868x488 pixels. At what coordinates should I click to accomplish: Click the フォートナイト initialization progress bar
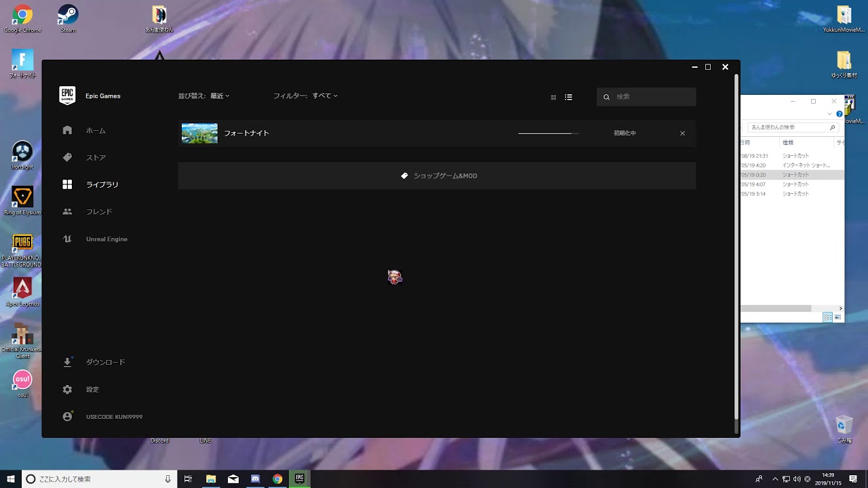pyautogui.click(x=549, y=133)
